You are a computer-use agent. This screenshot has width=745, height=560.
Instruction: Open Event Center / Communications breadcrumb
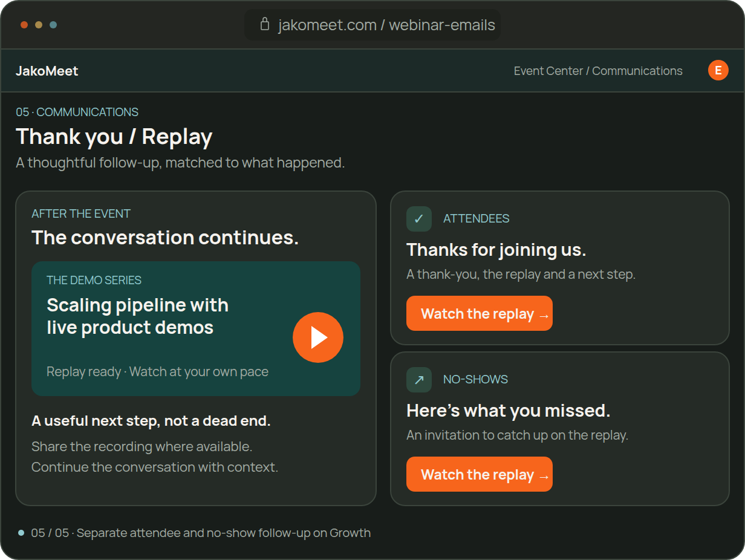point(598,71)
